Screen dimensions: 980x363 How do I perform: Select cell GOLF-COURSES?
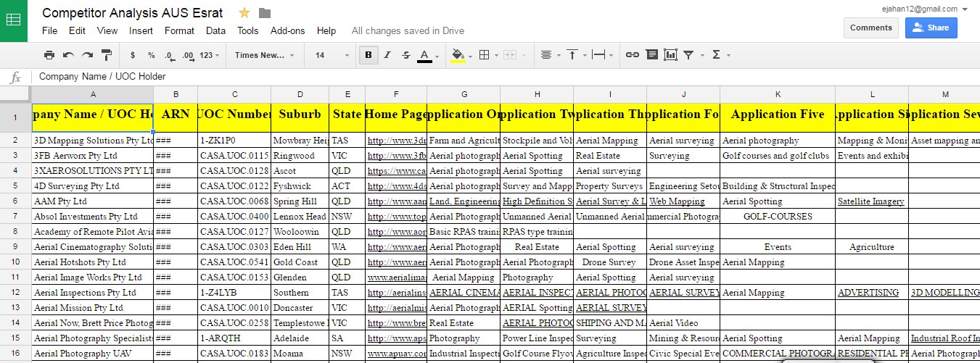pos(778,217)
